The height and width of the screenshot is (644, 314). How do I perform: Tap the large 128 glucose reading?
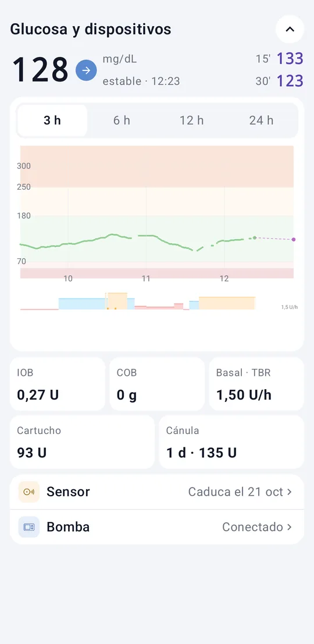point(40,70)
